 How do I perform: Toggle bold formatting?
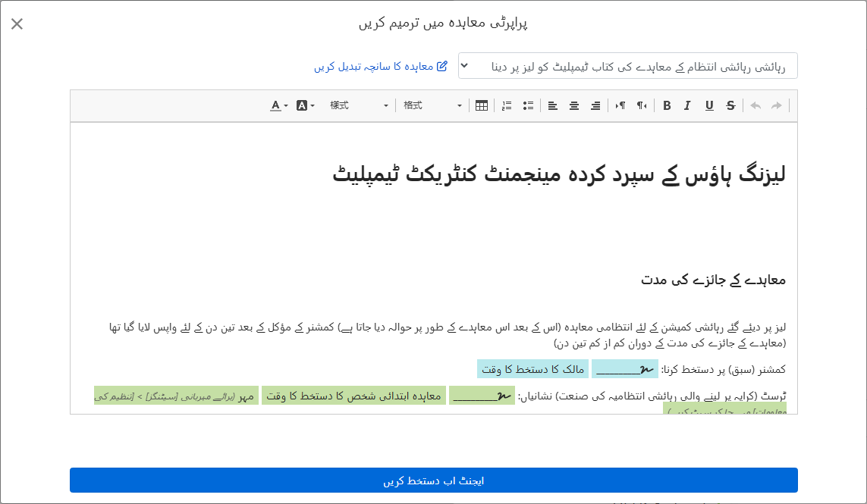point(667,105)
